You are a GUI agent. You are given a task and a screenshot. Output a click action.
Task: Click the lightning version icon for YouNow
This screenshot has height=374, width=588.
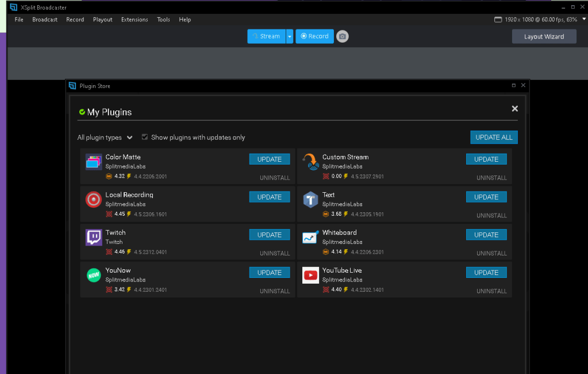pos(129,289)
